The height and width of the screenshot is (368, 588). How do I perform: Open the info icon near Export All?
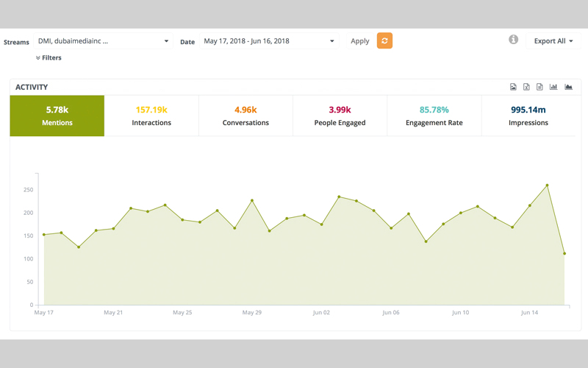514,40
